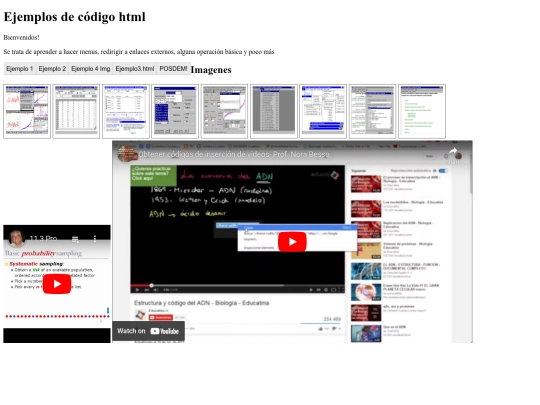Image resolution: width=540 pixels, height=405 pixels.
Task: Click the paragraph starting 'Se trata de aprender'
Action: coord(139,52)
